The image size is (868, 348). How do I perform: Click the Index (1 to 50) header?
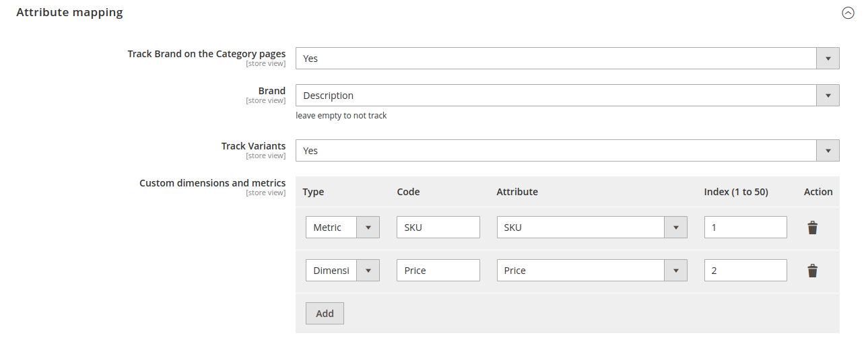click(736, 192)
